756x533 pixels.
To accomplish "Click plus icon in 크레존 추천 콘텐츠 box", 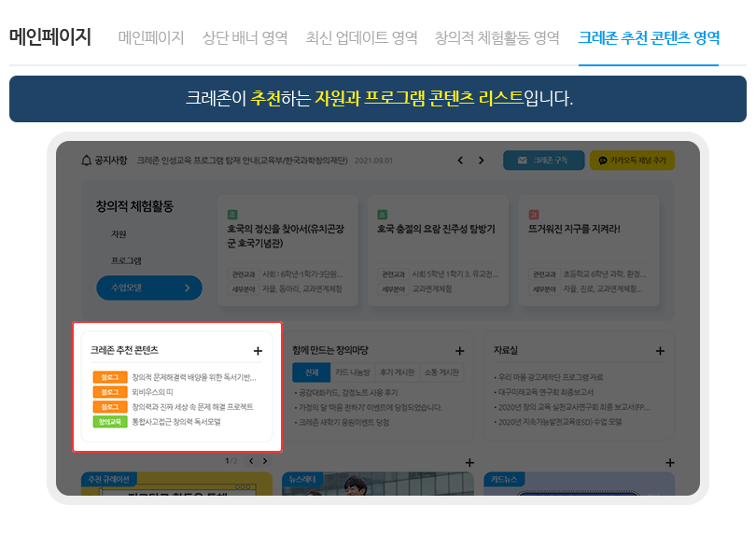I will point(258,351).
